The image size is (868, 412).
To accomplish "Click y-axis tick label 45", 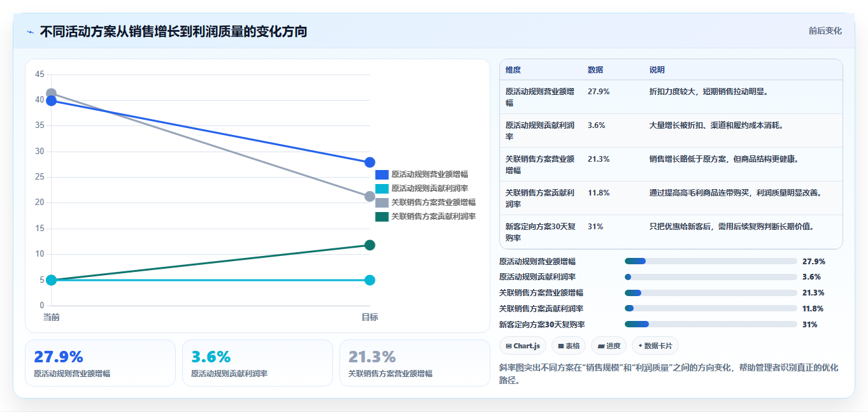I will (x=39, y=75).
